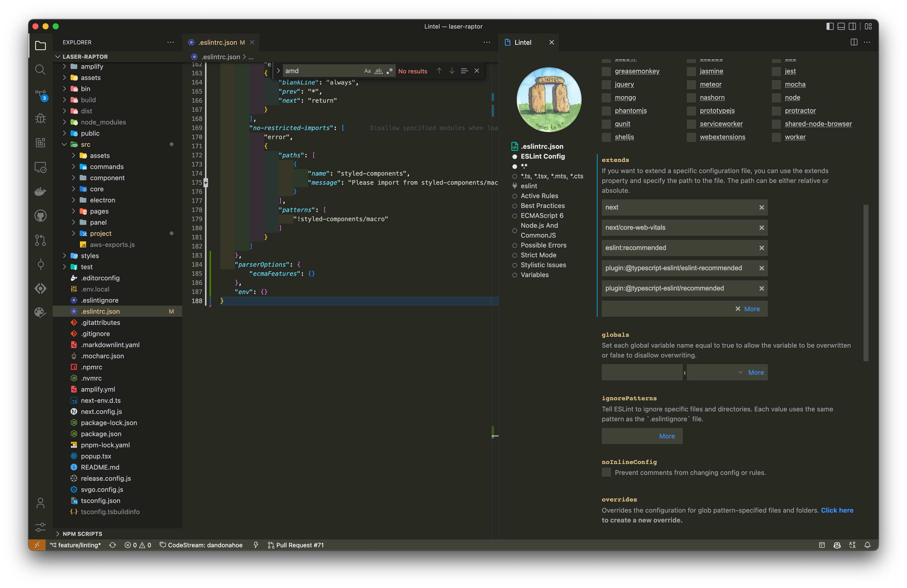Click More in the extends section

[752, 309]
